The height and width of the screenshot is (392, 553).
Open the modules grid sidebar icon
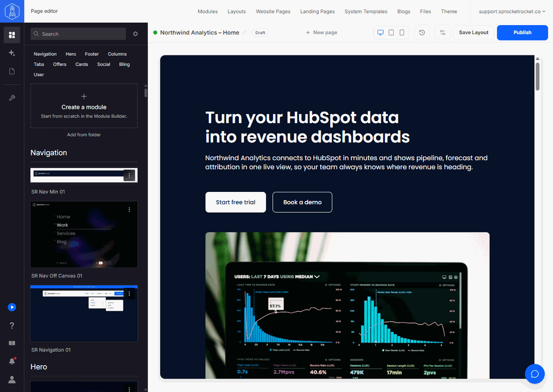coord(12,35)
